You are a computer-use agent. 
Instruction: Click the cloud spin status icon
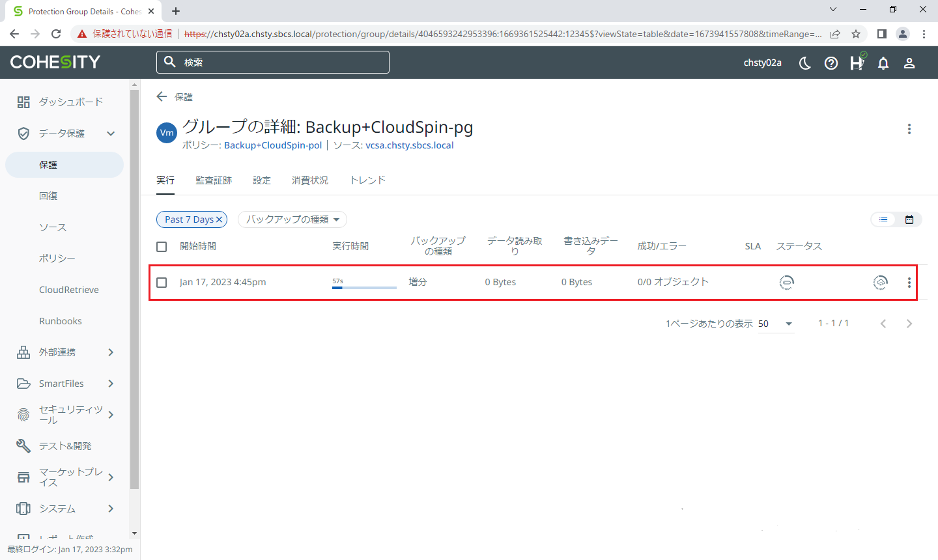[x=881, y=282]
